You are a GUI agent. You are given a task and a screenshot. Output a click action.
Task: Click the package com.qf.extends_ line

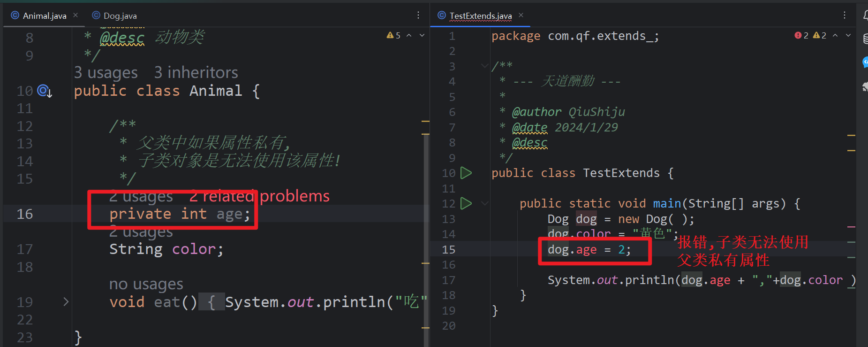pos(575,36)
